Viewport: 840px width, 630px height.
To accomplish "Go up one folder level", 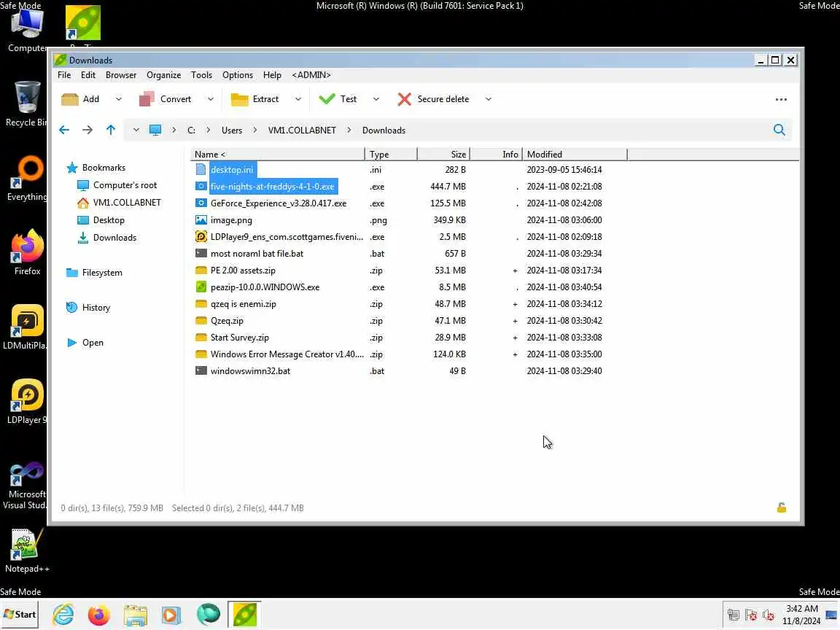I will pyautogui.click(x=111, y=131).
